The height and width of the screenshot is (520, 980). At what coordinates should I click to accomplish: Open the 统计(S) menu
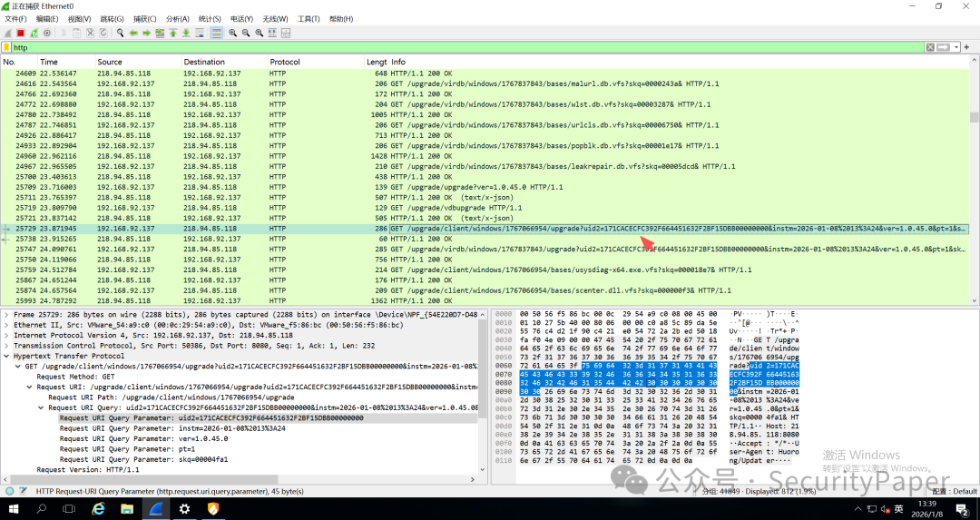210,19
